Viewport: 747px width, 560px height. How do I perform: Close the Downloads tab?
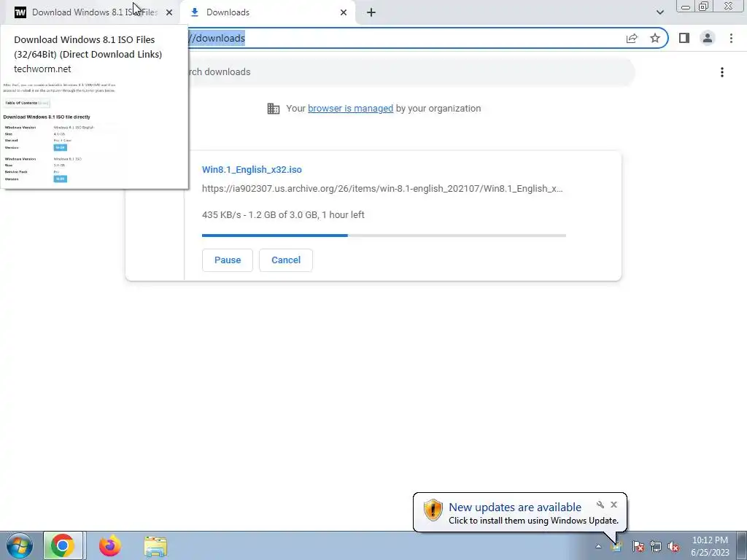click(344, 12)
